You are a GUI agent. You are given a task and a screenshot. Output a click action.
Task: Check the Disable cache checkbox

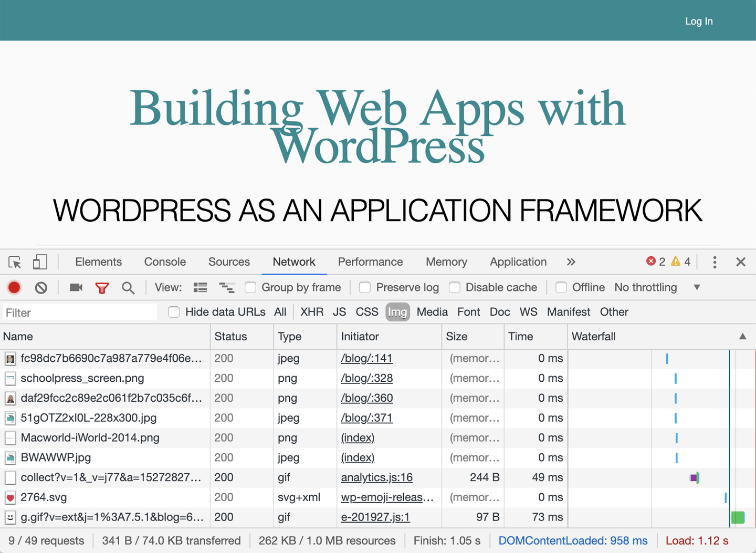click(455, 287)
